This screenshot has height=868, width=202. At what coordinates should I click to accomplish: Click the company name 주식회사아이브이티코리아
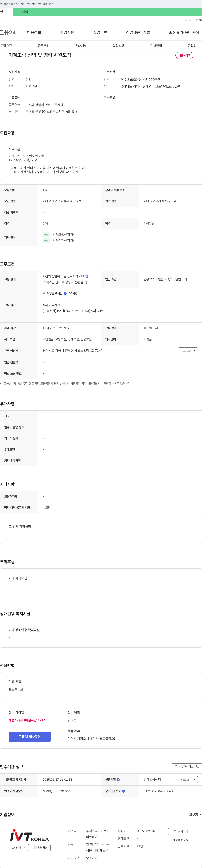click(98, 834)
